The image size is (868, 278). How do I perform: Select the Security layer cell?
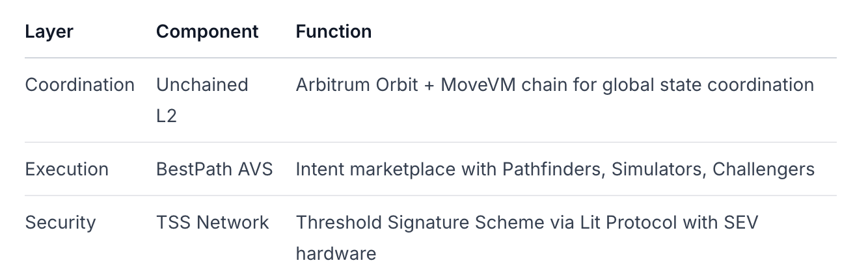[x=60, y=223]
